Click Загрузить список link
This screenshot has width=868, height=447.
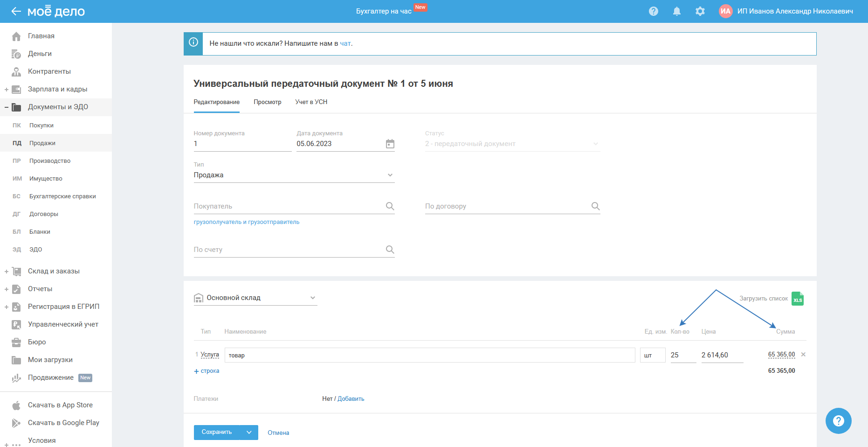tap(764, 299)
